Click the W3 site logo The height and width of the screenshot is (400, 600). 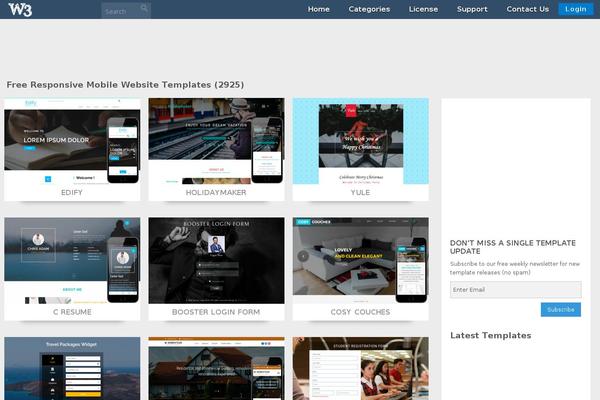20,10
